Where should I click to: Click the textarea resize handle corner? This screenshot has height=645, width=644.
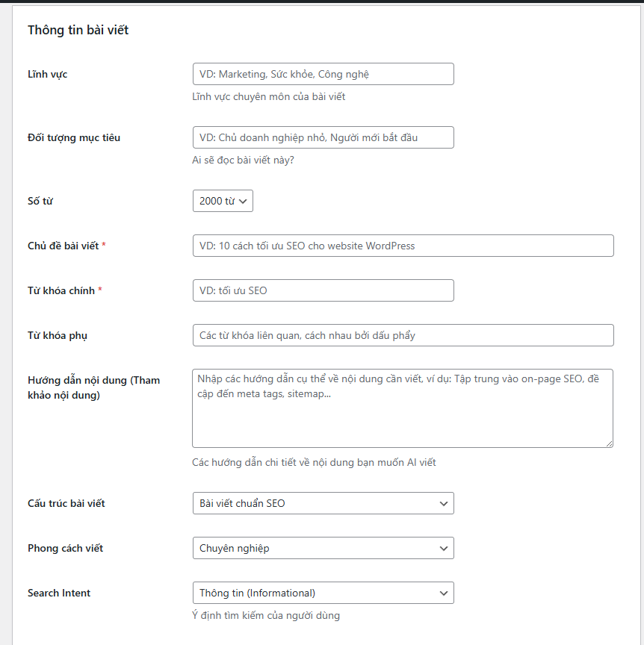[x=610, y=443]
